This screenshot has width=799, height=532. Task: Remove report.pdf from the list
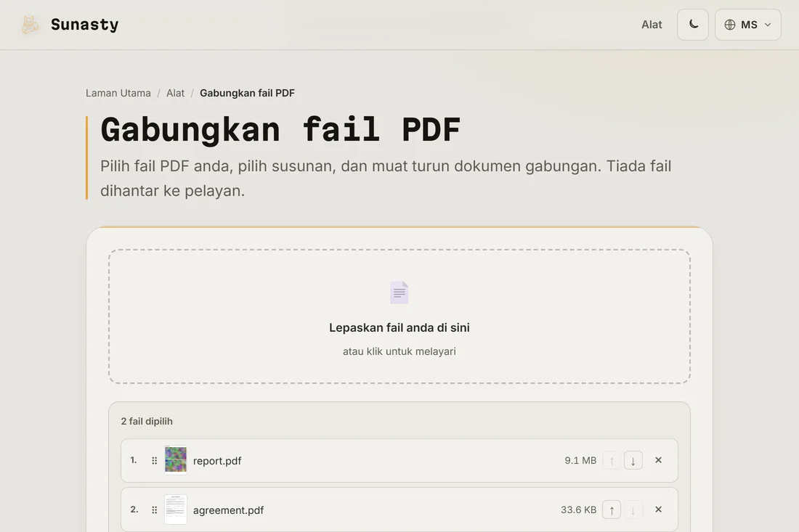click(x=658, y=459)
